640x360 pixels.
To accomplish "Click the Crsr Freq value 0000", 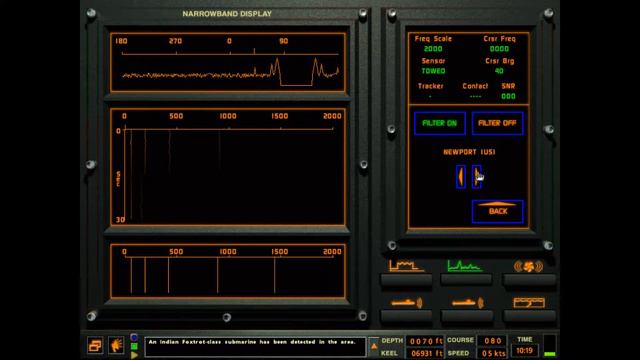I will point(499,49).
